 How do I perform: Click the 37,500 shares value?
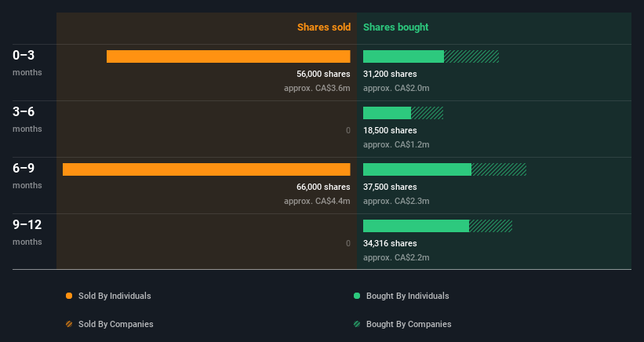(390, 187)
